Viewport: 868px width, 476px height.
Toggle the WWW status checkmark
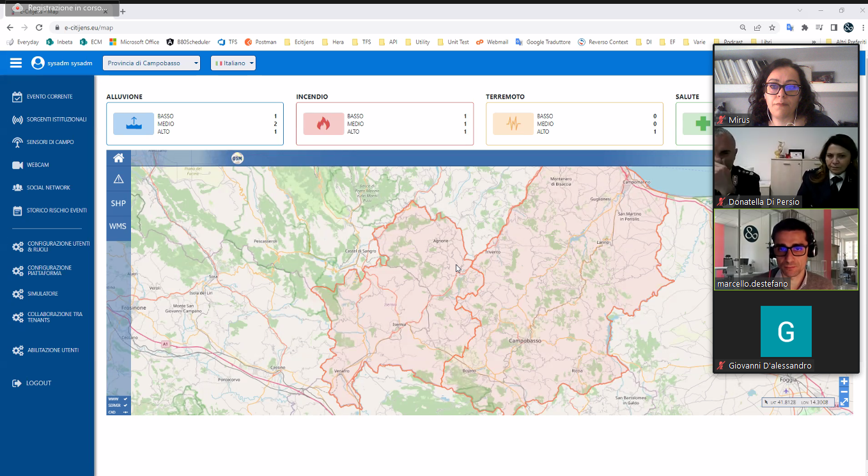coord(125,399)
